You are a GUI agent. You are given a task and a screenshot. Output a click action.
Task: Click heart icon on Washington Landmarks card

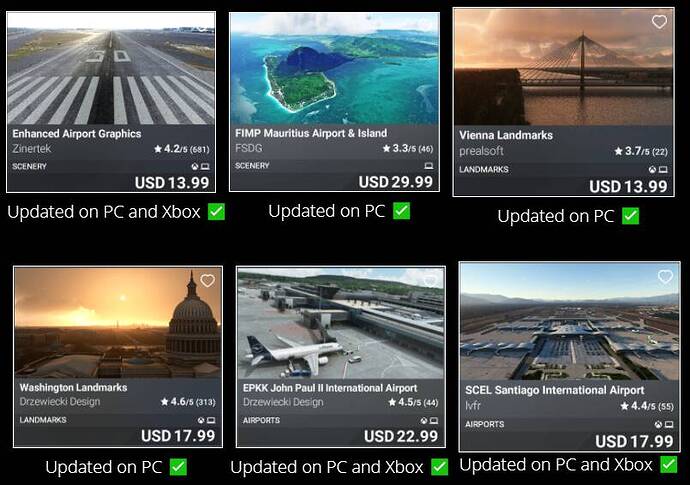pyautogui.click(x=207, y=280)
